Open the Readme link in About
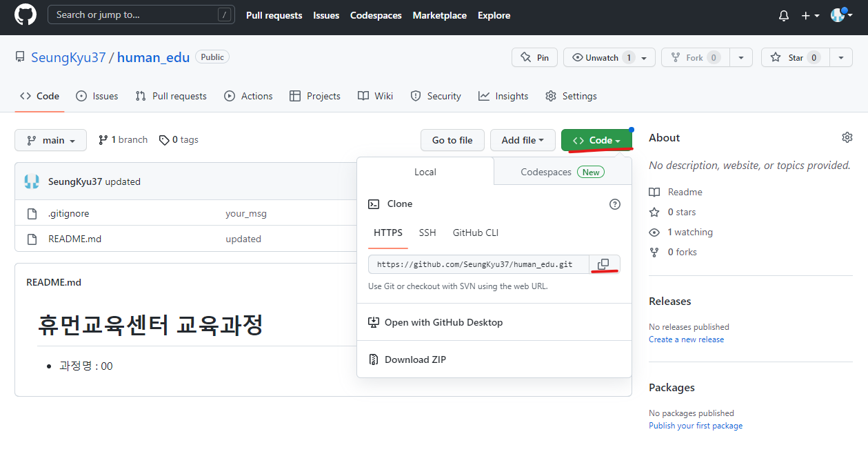Viewport: 868px width, 454px height. pyautogui.click(x=676, y=192)
